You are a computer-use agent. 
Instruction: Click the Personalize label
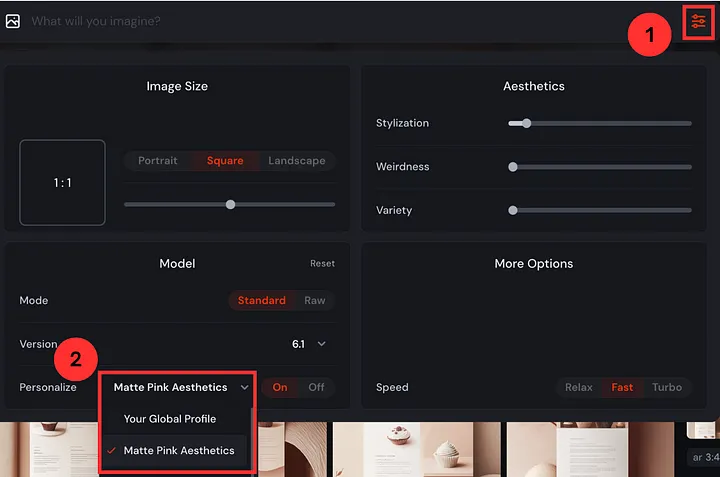(x=48, y=387)
